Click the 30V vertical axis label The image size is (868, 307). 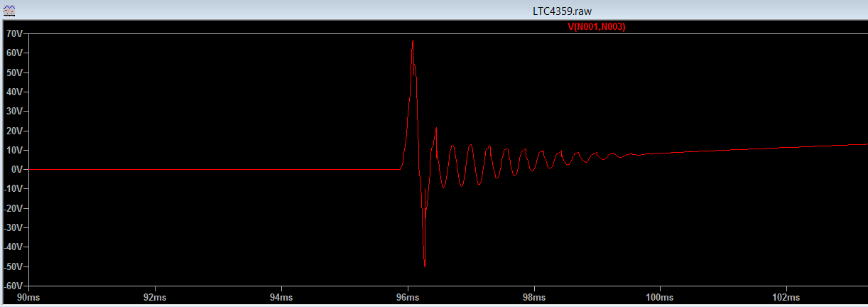coord(16,112)
